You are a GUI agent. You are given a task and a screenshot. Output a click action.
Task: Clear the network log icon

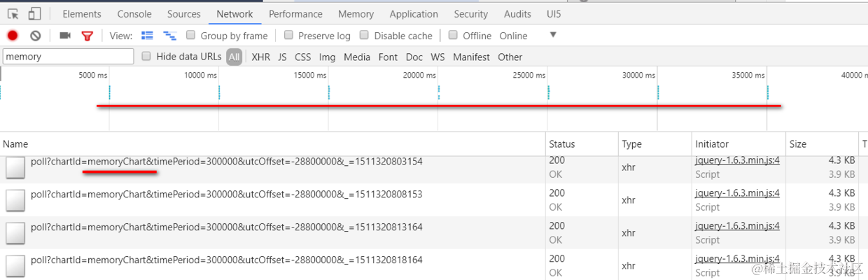point(35,36)
